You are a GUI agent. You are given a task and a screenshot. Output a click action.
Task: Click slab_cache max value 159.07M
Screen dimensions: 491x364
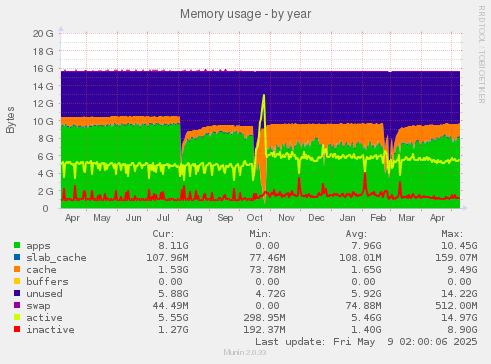tap(456, 258)
